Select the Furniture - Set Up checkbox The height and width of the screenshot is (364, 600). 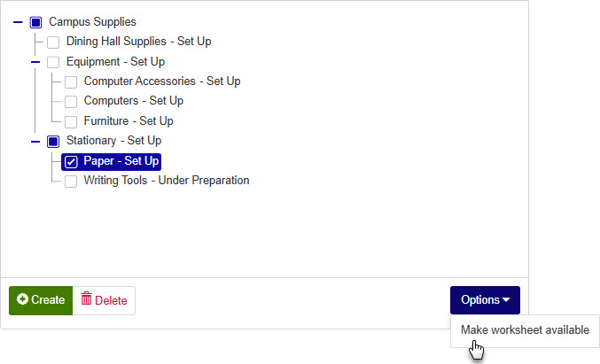coord(71,121)
